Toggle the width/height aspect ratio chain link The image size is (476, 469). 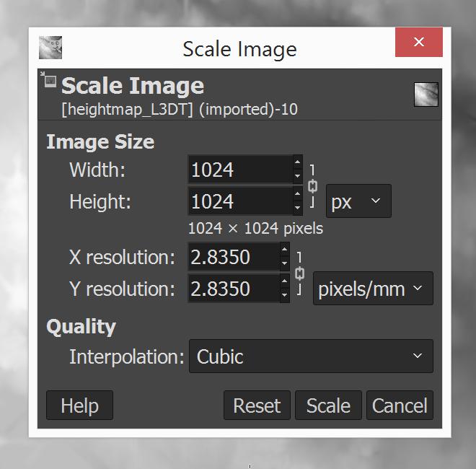pos(312,186)
